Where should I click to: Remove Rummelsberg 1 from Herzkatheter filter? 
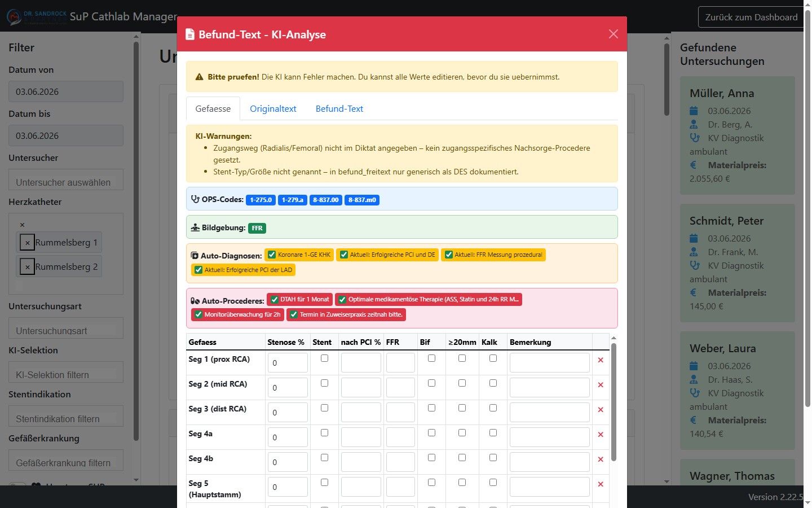27,242
